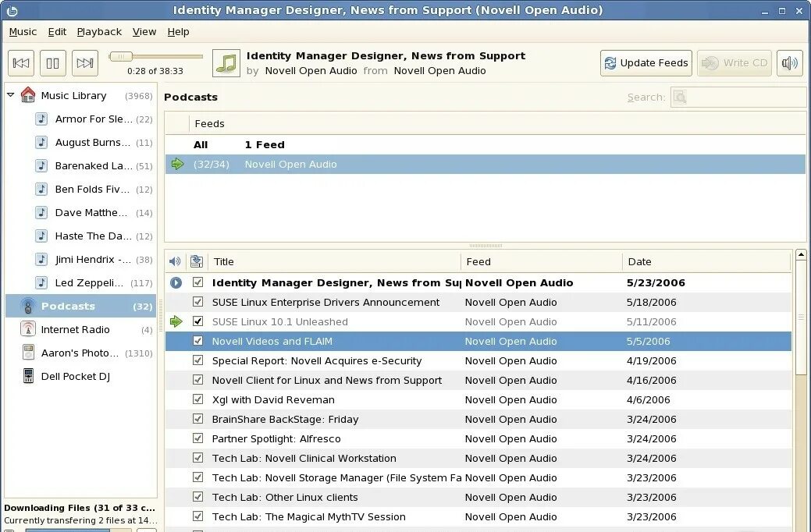Viewport: 811px width, 532px height.
Task: Toggle checkbox for Xgl with David Reveman
Action: [x=197, y=399]
